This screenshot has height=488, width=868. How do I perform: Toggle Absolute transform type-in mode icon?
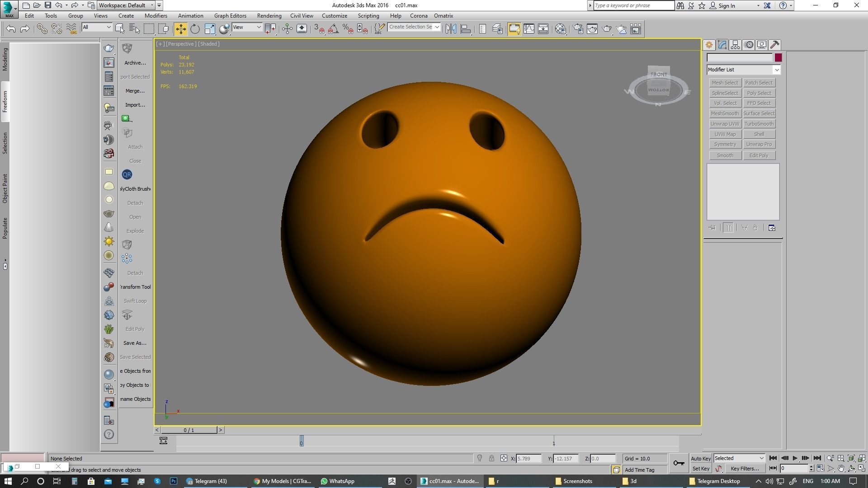504,458
